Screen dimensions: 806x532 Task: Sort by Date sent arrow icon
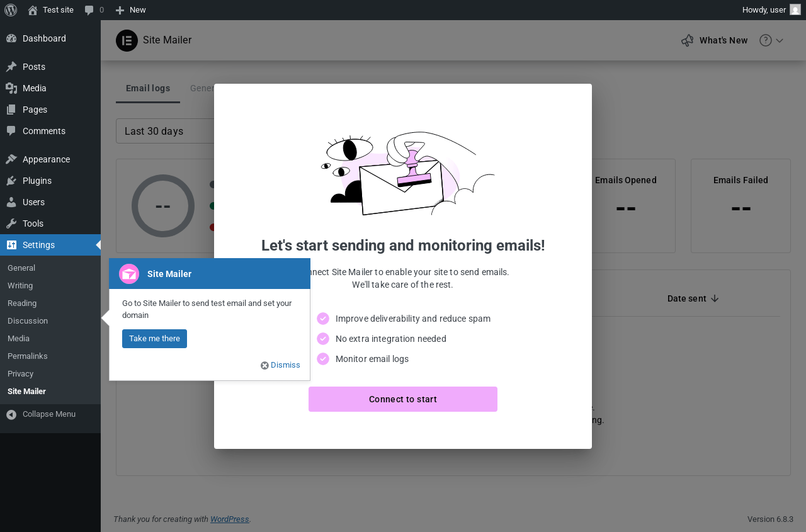click(715, 298)
